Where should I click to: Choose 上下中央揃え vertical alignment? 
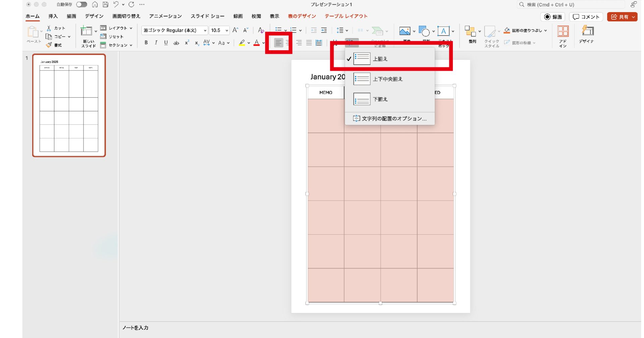[387, 79]
